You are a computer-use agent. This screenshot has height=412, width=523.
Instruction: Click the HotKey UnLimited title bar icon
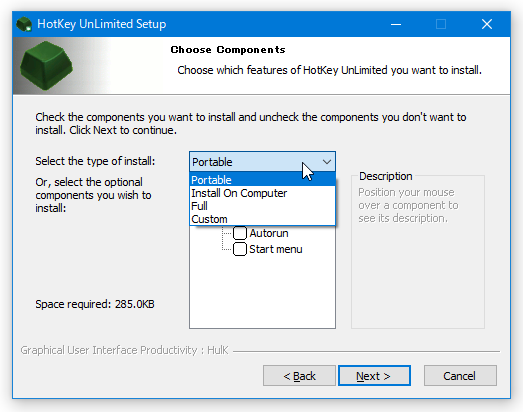click(x=24, y=24)
